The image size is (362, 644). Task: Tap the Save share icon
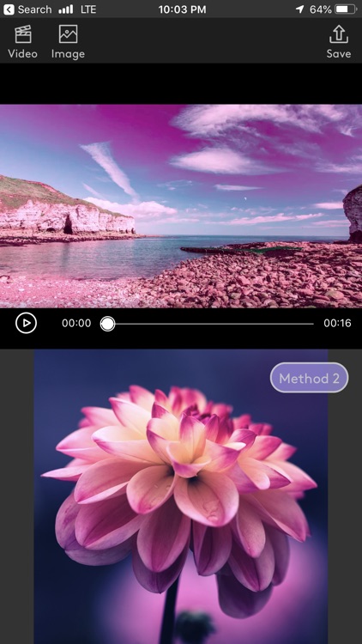[x=339, y=34]
